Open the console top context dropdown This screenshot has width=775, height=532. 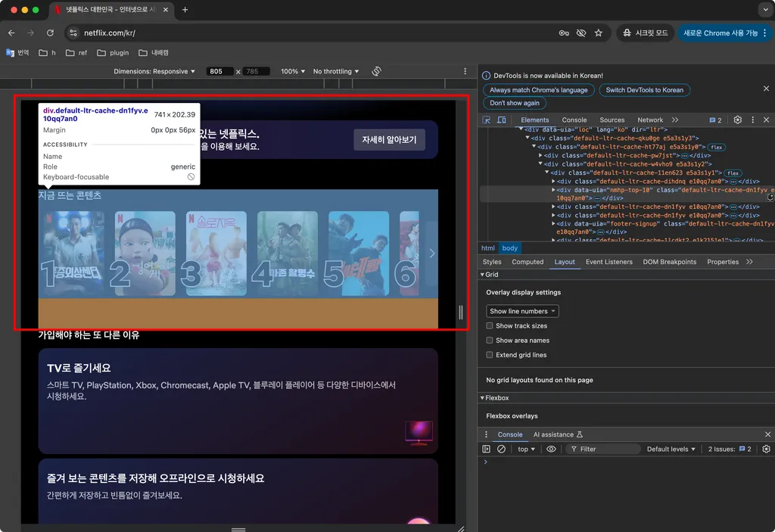pos(526,449)
